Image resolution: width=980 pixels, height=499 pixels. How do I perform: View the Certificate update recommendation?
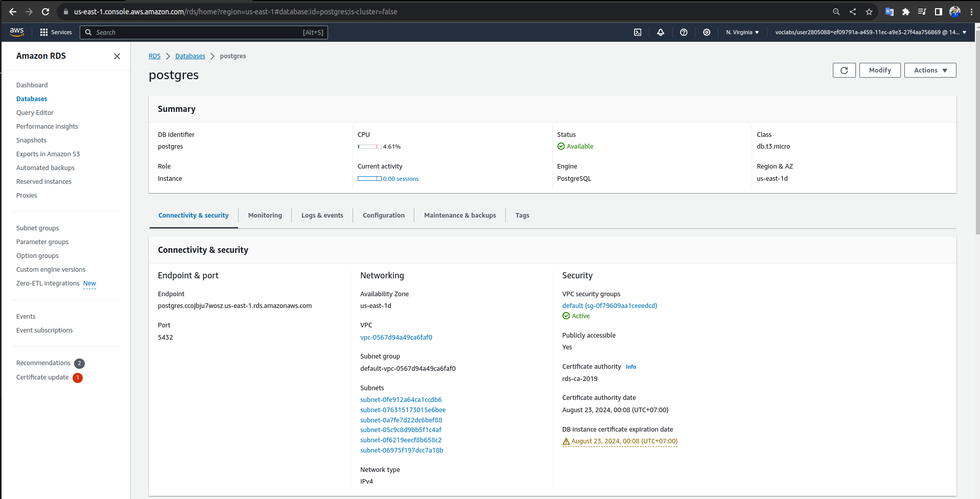[x=42, y=377]
